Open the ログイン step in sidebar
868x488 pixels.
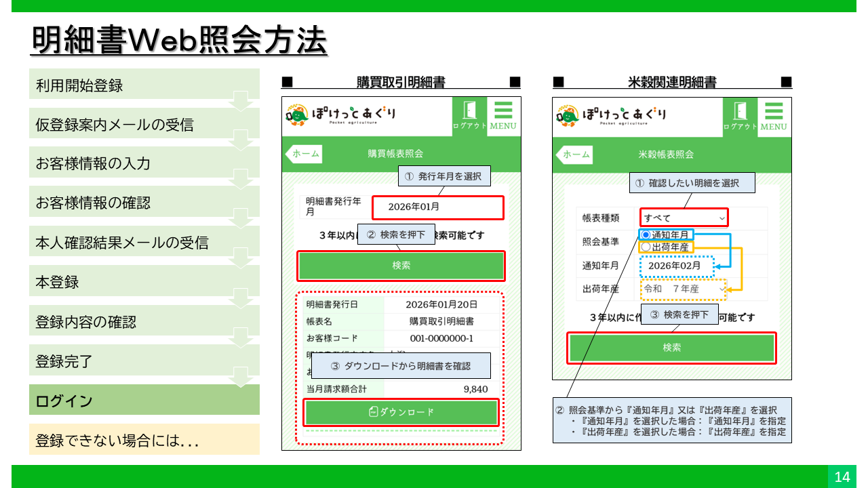[144, 401]
